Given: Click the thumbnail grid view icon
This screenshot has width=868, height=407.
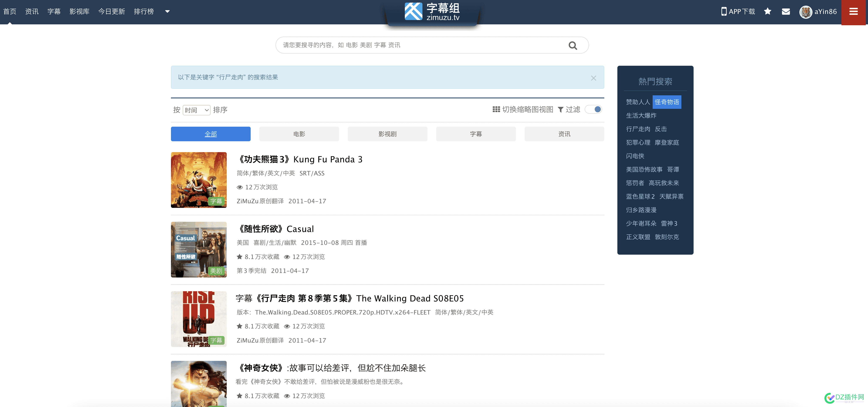Looking at the screenshot, I should coord(496,109).
